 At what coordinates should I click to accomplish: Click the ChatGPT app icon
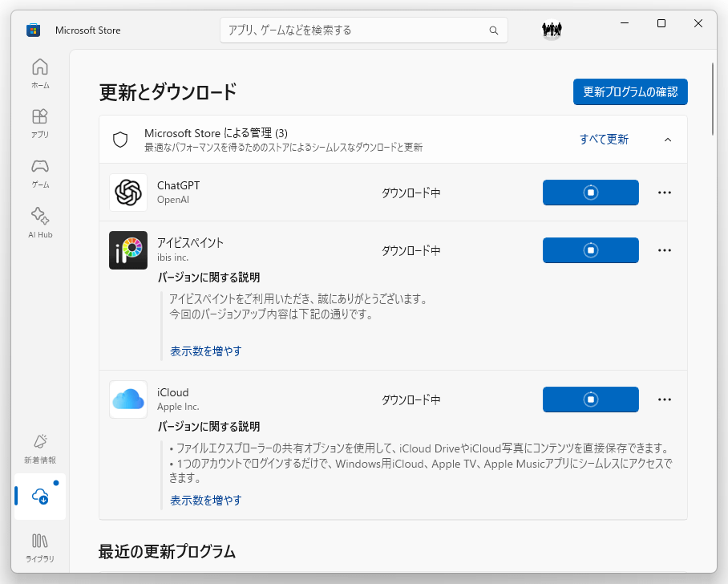point(128,193)
